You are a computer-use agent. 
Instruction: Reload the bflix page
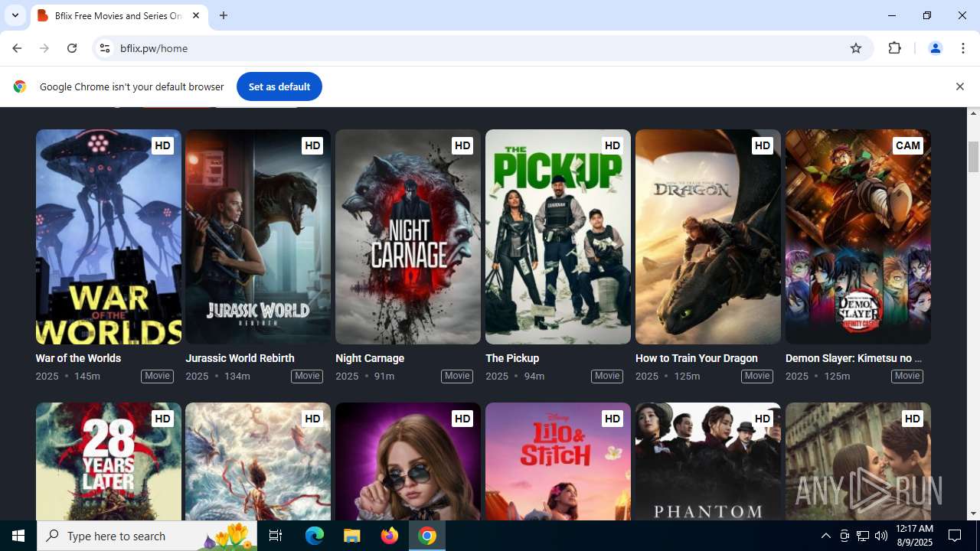[x=72, y=48]
